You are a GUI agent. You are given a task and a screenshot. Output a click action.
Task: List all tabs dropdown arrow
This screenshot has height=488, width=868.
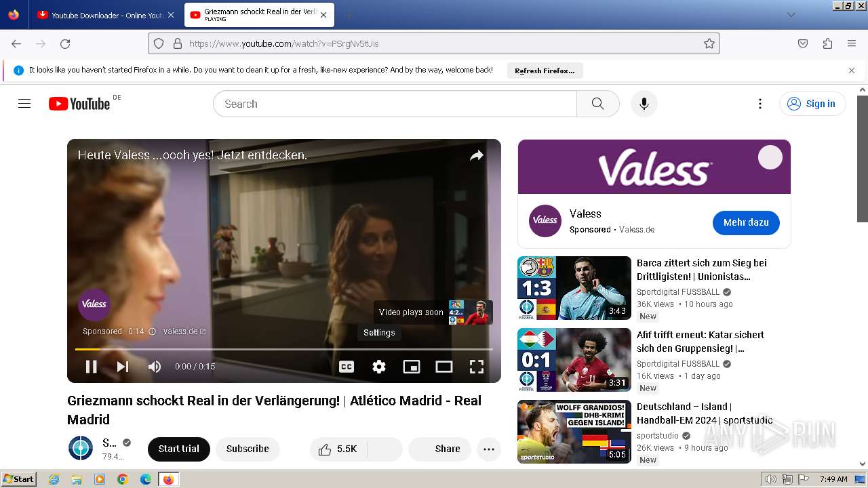click(x=791, y=15)
